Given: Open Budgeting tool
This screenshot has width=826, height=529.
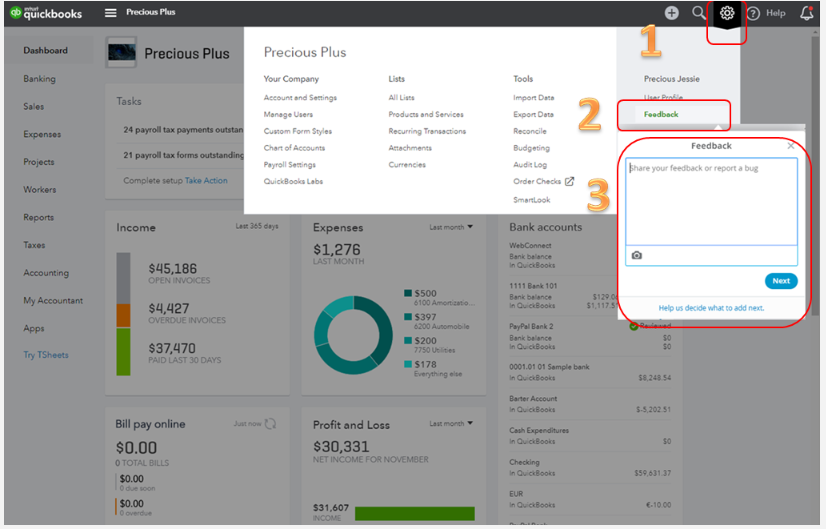Looking at the screenshot, I should [531, 148].
